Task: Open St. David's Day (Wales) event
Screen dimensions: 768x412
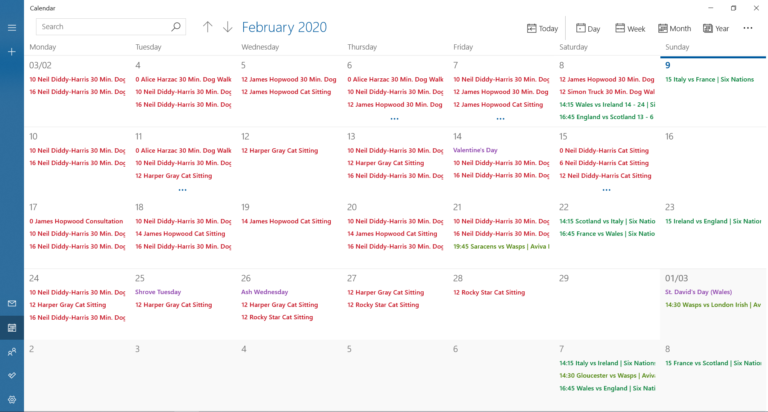Action: [x=698, y=291]
